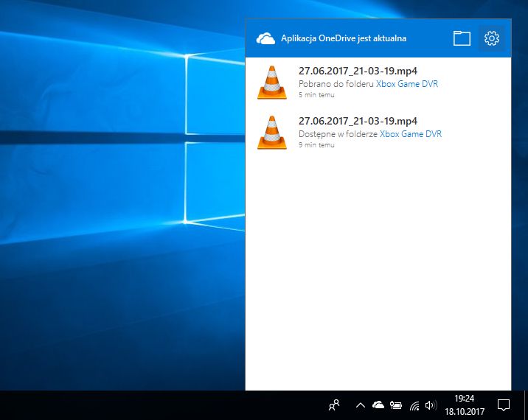Image resolution: width=528 pixels, height=420 pixels.
Task: Click the '9 min temu' timestamp
Action: pos(316,145)
